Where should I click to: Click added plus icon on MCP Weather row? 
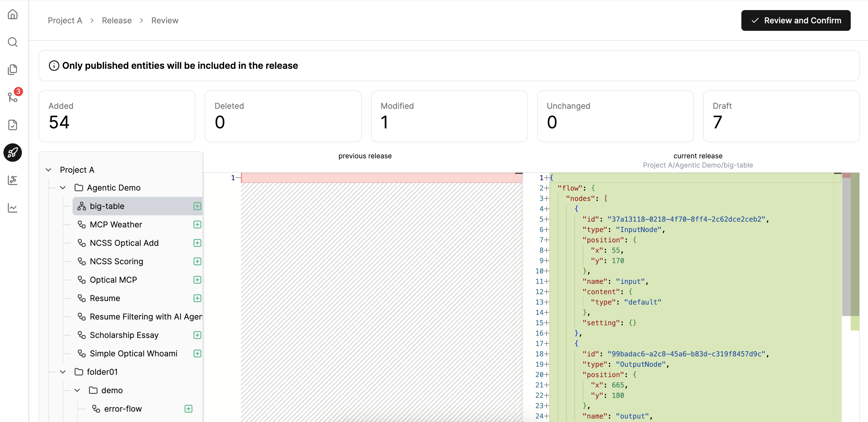click(197, 225)
